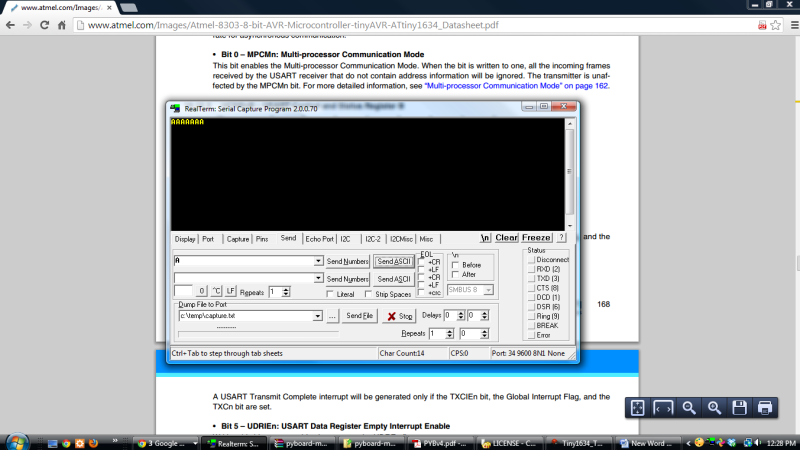The image size is (800, 450).
Task: Open the dump file path dropdown
Action: coord(317,316)
